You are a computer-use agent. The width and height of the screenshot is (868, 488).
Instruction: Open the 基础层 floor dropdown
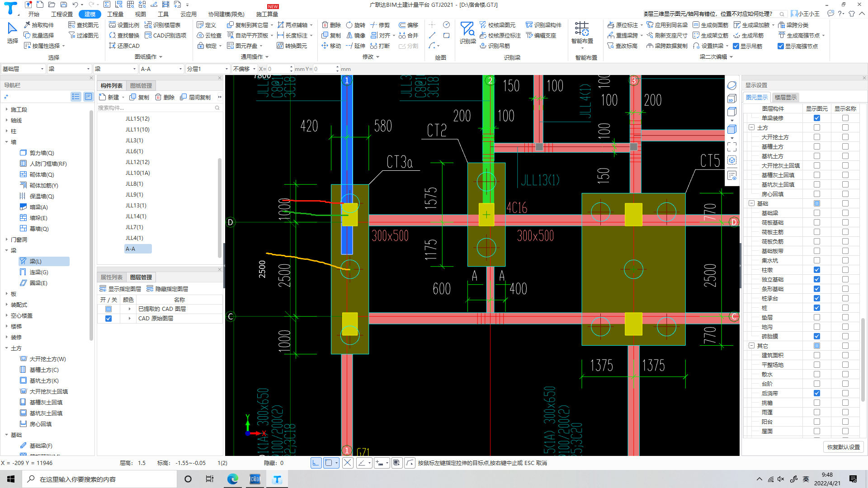click(23, 69)
